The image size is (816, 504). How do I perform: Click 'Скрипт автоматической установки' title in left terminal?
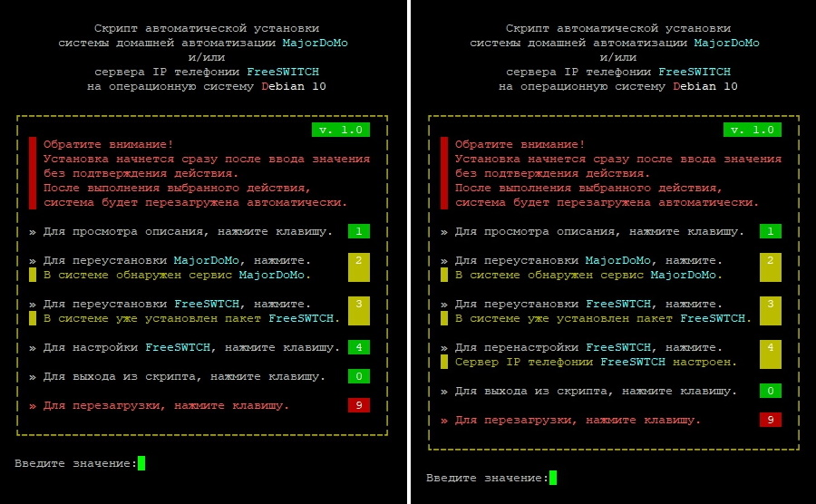(207, 28)
